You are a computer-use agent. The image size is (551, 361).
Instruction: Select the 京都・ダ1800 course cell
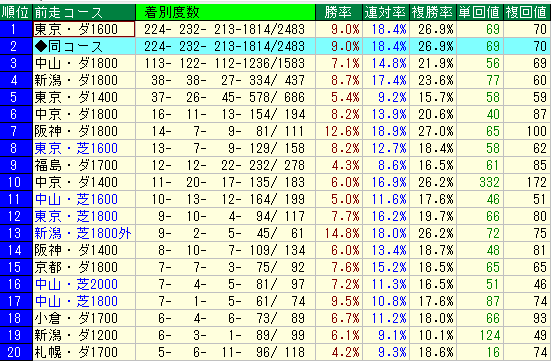(84, 267)
